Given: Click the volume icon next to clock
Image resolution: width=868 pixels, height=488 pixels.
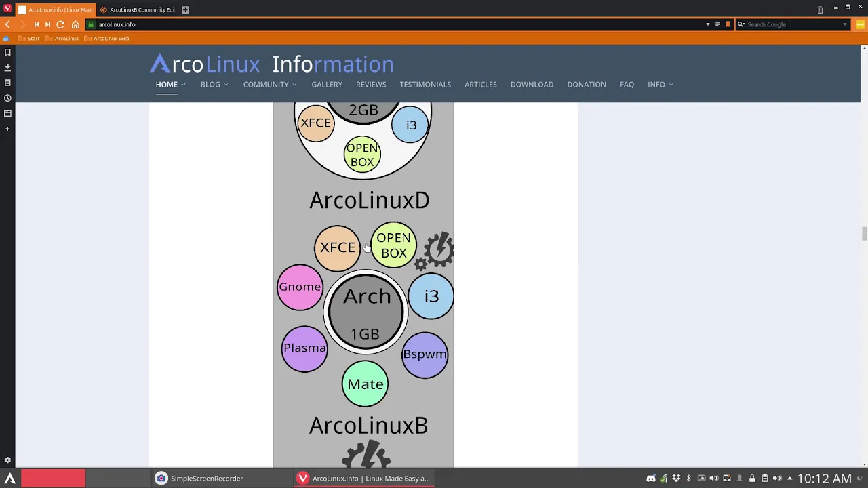Looking at the screenshot, I should (x=777, y=479).
